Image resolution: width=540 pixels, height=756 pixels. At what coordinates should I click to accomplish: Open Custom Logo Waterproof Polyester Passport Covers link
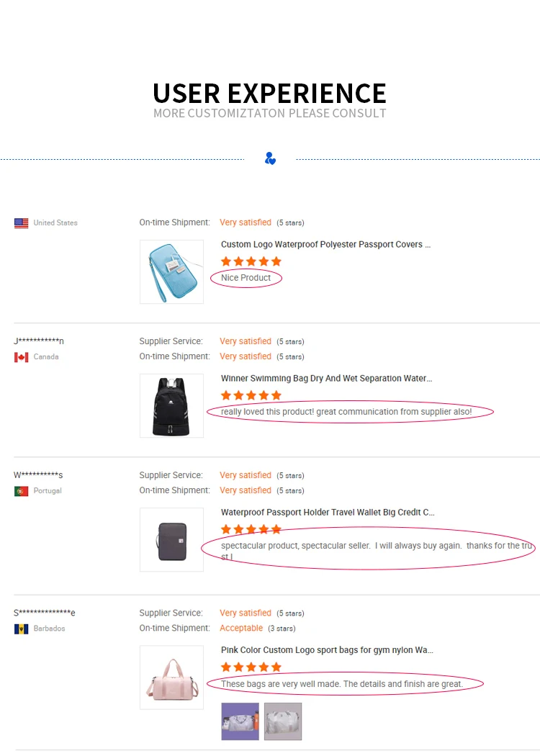[x=325, y=245]
